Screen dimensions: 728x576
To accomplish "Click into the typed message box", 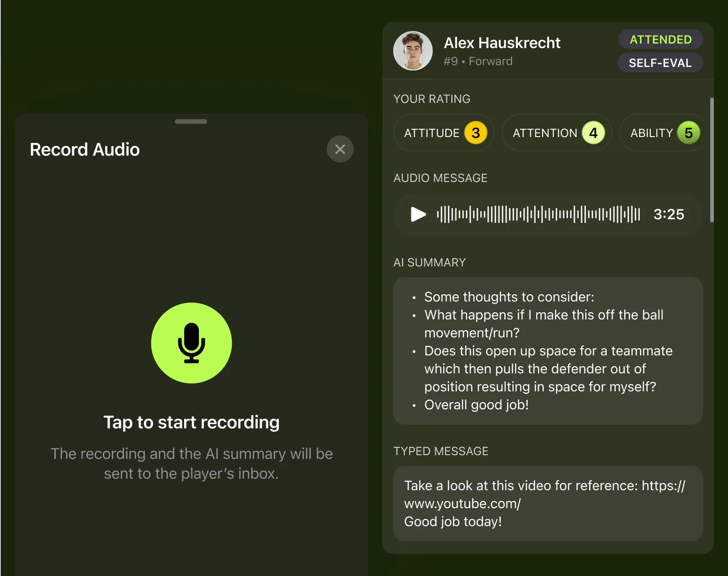I will pyautogui.click(x=548, y=504).
